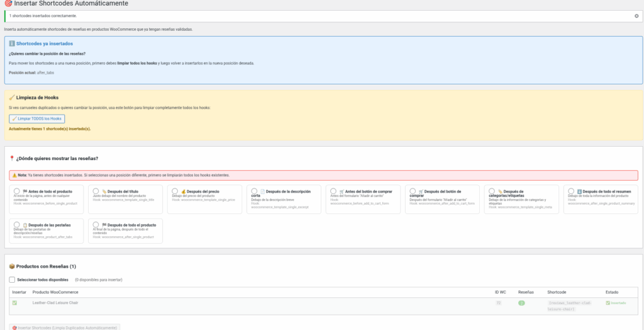Image resolution: width=644 pixels, height=330 pixels.
Task: Click the Insertar Shortcodes button at bottom
Action: (x=64, y=327)
